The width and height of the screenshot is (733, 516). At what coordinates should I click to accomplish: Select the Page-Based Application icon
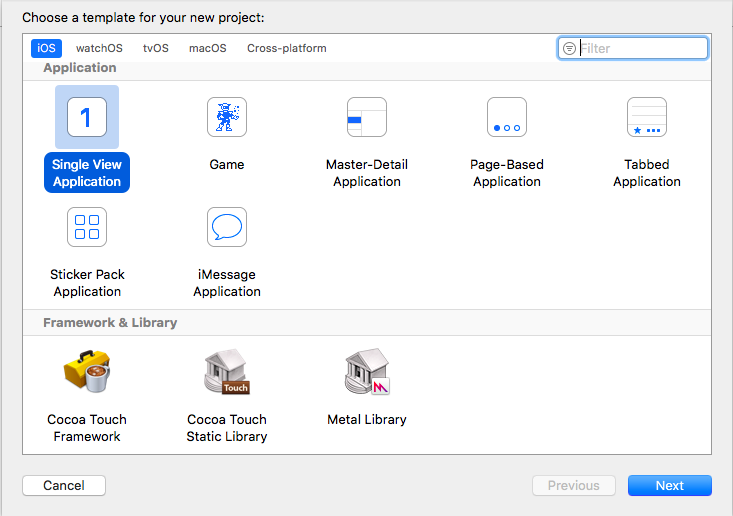[x=507, y=117]
